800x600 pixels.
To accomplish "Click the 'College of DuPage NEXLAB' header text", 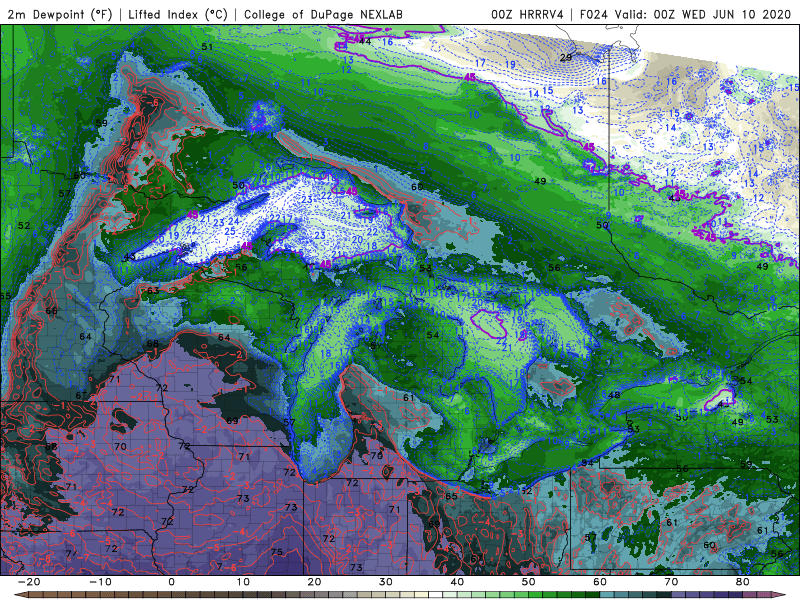I will tap(323, 14).
